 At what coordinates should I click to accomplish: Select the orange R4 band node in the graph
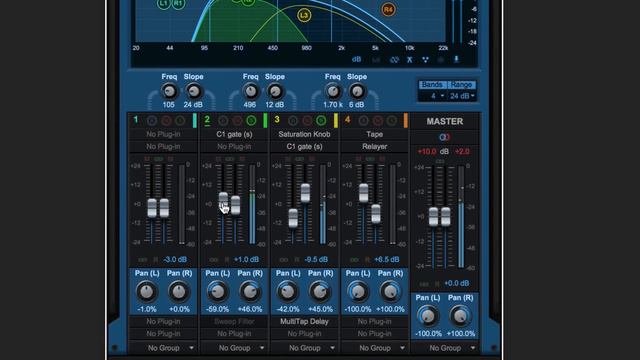pyautogui.click(x=388, y=9)
